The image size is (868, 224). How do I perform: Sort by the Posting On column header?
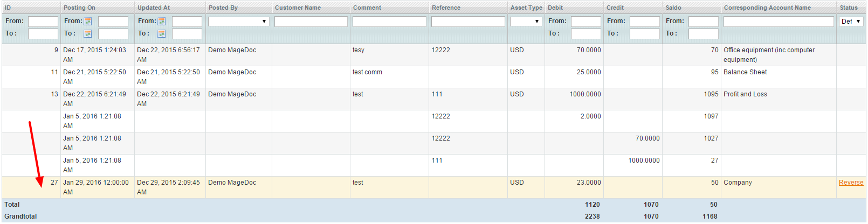(79, 8)
